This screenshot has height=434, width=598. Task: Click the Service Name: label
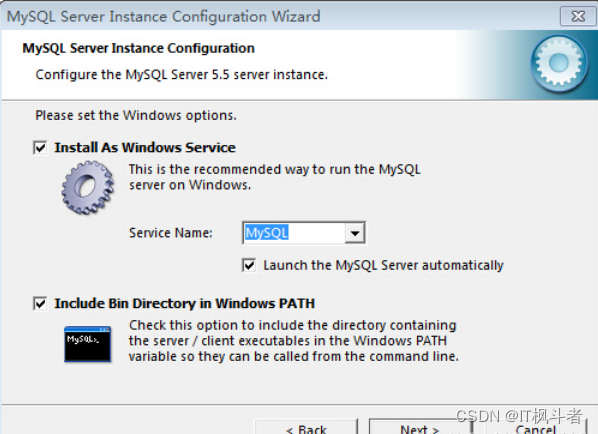[170, 233]
